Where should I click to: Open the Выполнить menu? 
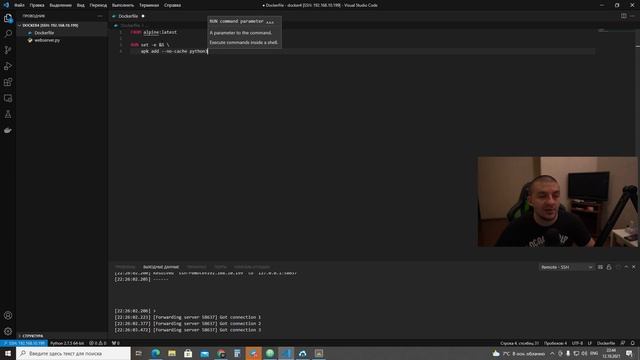tap(123, 5)
